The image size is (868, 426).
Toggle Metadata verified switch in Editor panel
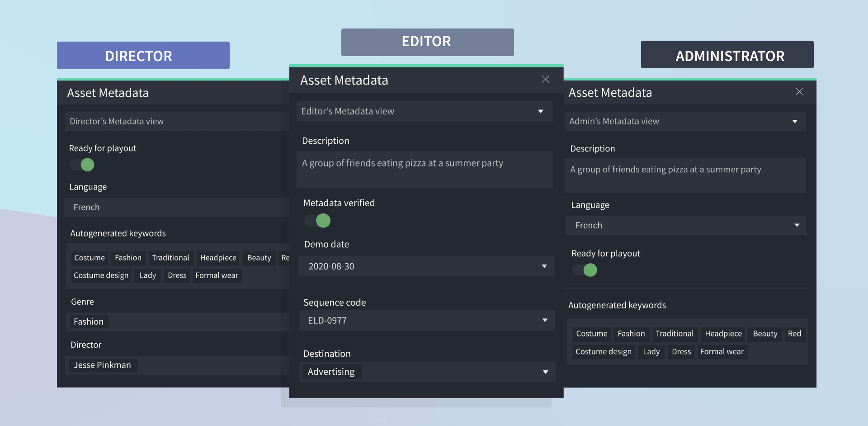pyautogui.click(x=317, y=221)
